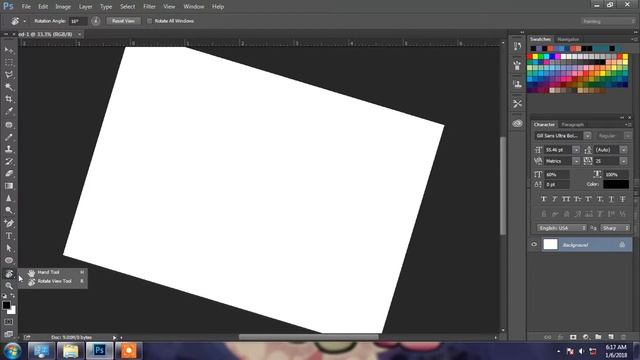Viewport: 640px width, 360px height.
Task: Open the font size dropdown arrow
Action: click(576, 150)
